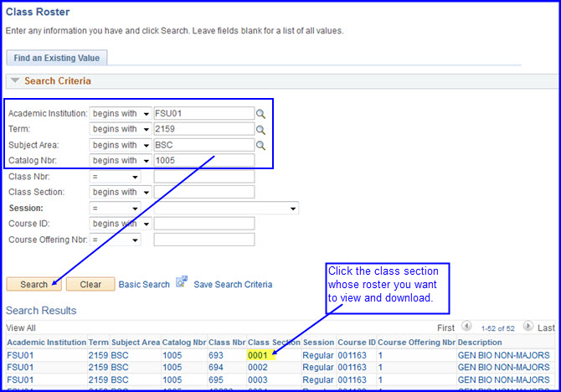Click the empty Course ID input

coord(204,224)
